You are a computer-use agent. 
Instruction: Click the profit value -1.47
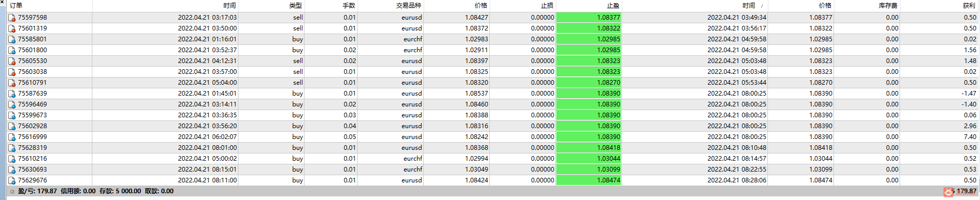coord(969,94)
